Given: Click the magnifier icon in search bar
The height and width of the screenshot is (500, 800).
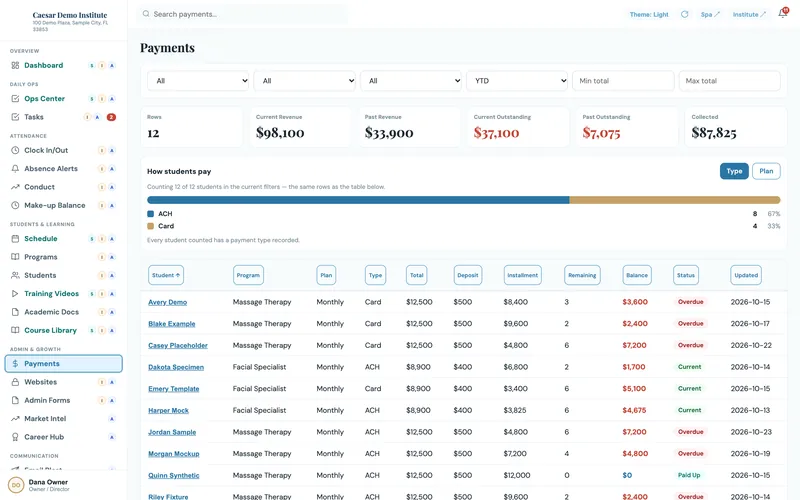Looking at the screenshot, I should [146, 14].
